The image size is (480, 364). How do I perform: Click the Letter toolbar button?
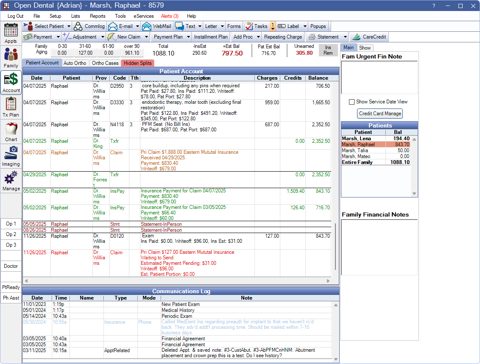click(x=211, y=26)
